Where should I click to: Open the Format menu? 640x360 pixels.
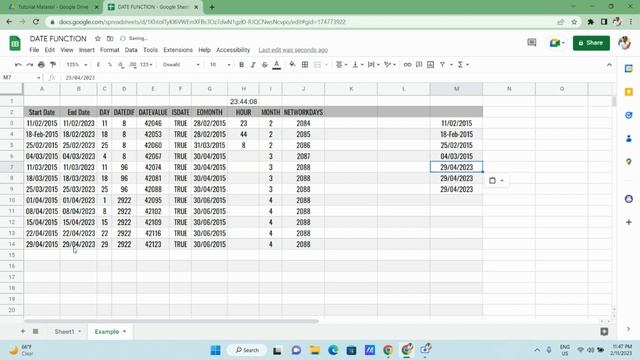pos(109,50)
